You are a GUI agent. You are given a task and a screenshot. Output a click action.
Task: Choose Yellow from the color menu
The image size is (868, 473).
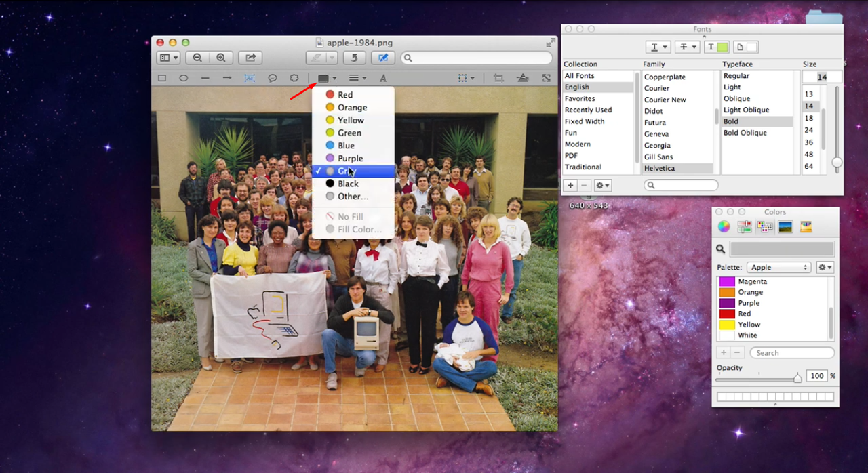tap(353, 120)
